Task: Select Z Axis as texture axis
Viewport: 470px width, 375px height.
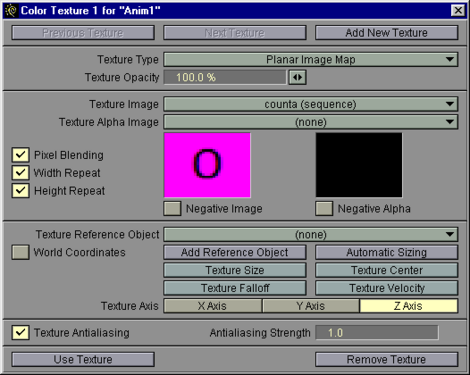Action: coord(409,306)
